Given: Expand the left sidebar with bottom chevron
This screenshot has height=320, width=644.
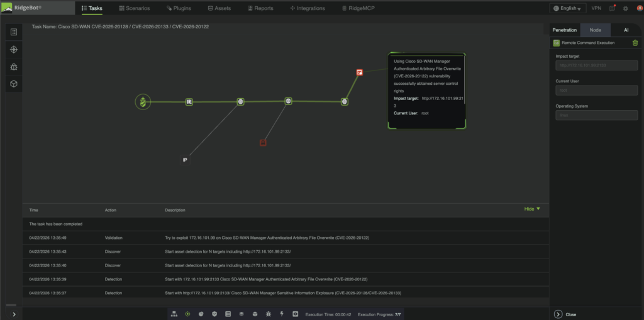Looking at the screenshot, I should [14, 314].
